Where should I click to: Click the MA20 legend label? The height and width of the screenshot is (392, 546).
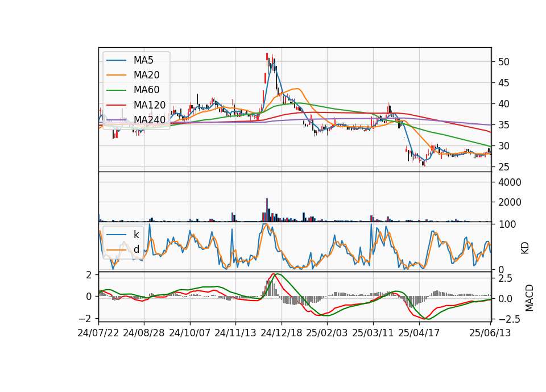pos(147,75)
